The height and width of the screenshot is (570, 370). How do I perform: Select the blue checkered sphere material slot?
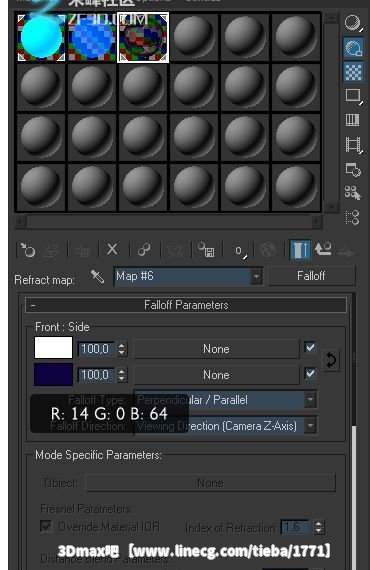tap(92, 37)
